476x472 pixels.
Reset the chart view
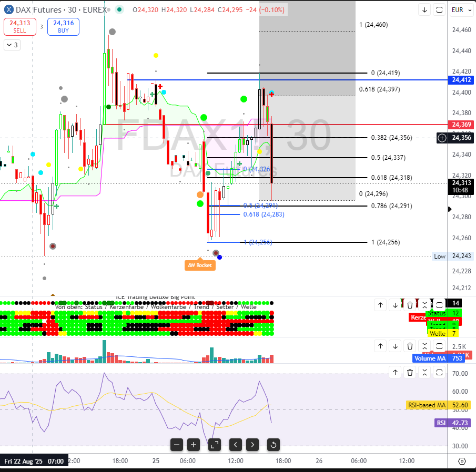coord(273,445)
